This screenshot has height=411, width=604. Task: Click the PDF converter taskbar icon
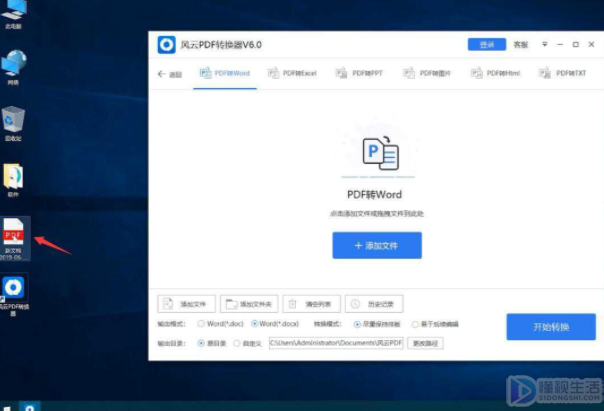29,407
